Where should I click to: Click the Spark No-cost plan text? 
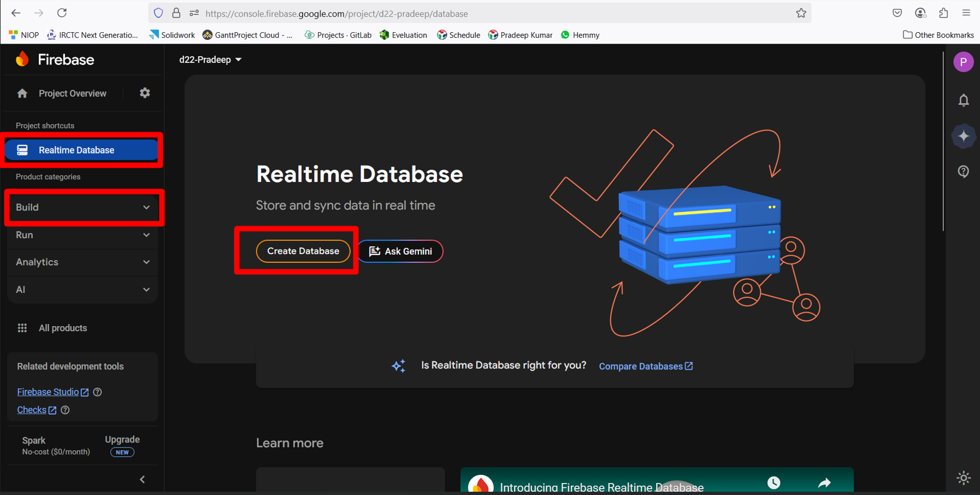pos(56,446)
